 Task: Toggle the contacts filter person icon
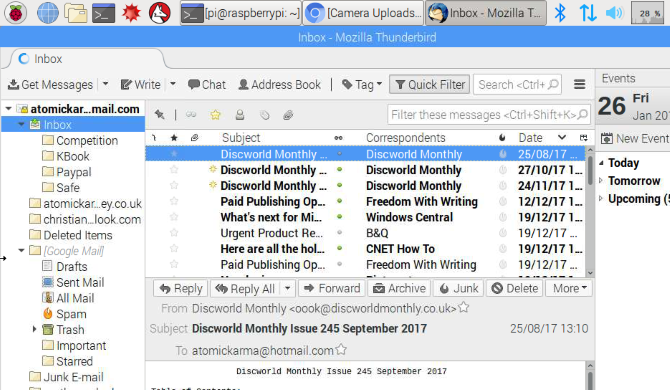[x=240, y=114]
